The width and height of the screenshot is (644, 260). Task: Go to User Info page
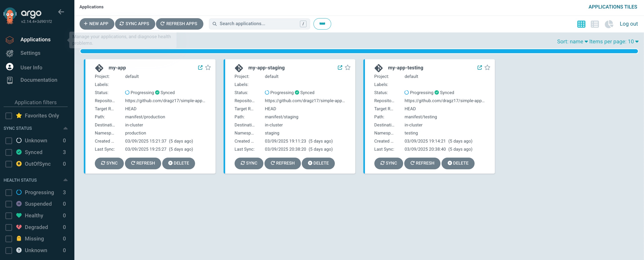click(x=31, y=67)
